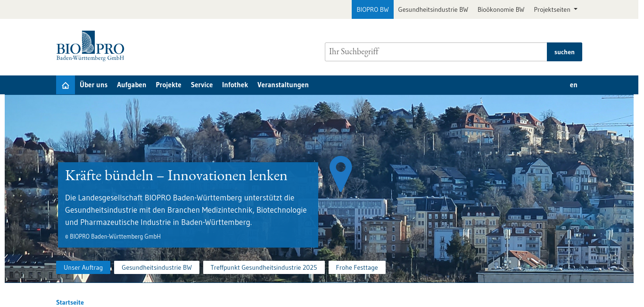
Task: Switch language to en
Action: (573, 85)
